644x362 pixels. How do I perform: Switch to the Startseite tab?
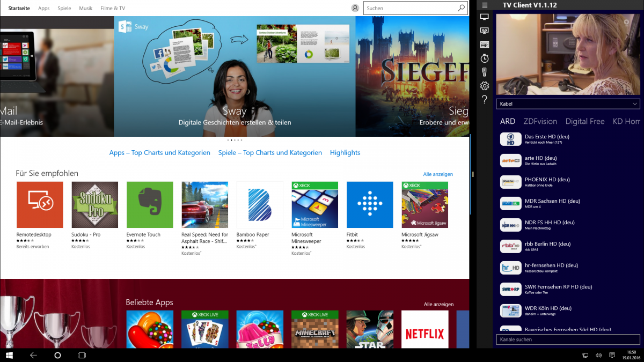tap(19, 9)
